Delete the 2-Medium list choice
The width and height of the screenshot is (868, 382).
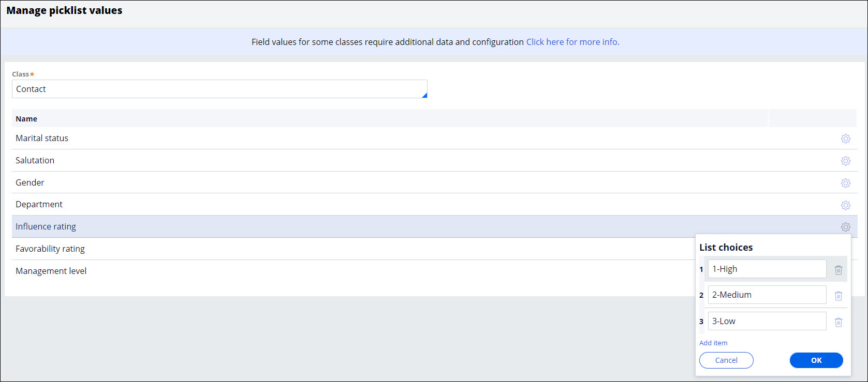(838, 296)
